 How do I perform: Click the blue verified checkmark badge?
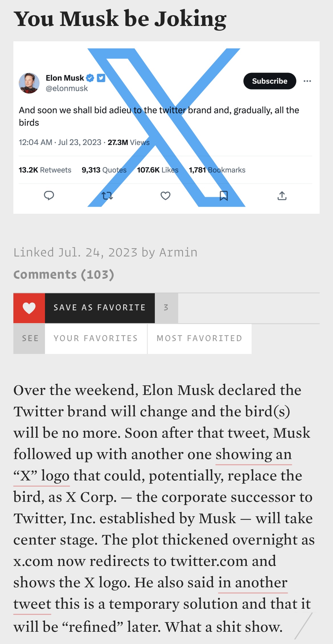(x=90, y=78)
